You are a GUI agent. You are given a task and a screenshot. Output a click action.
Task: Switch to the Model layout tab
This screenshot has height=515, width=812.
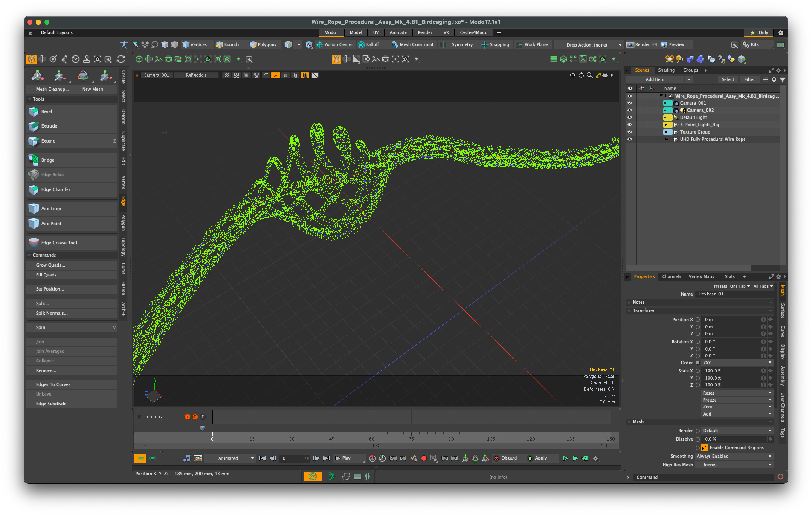click(x=356, y=33)
